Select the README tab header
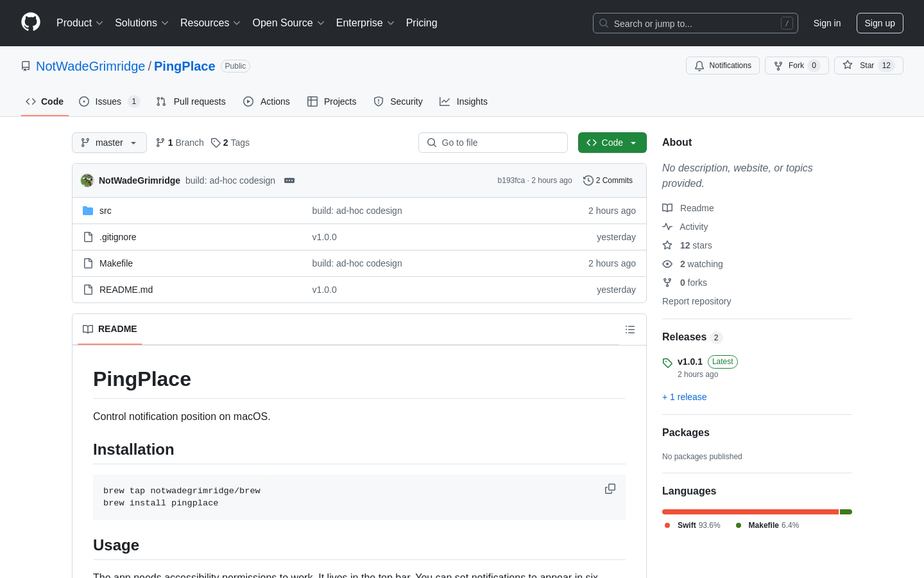 point(110,329)
